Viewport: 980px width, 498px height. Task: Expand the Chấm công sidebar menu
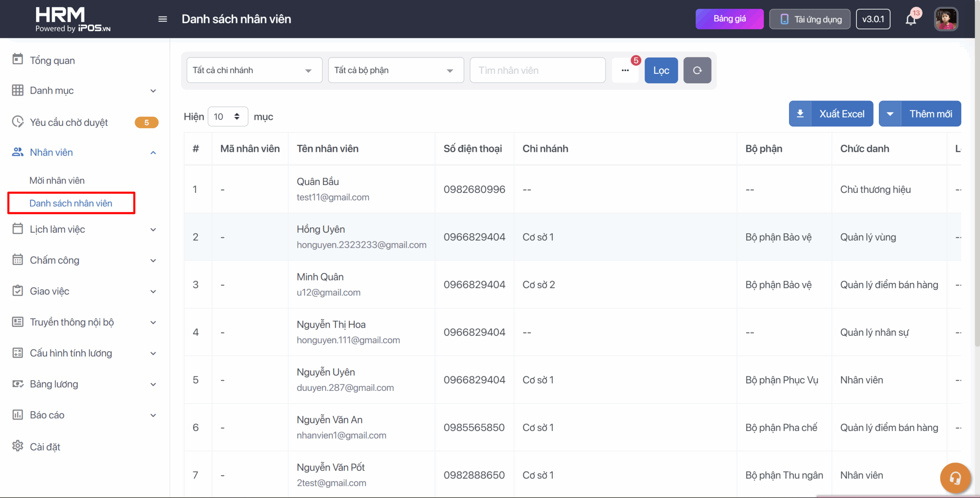(84, 260)
